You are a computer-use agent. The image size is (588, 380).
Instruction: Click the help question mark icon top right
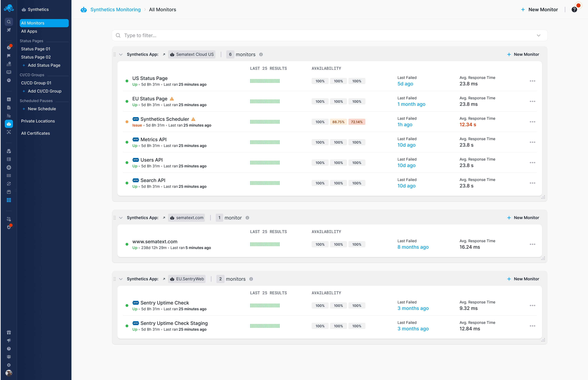pos(574,9)
